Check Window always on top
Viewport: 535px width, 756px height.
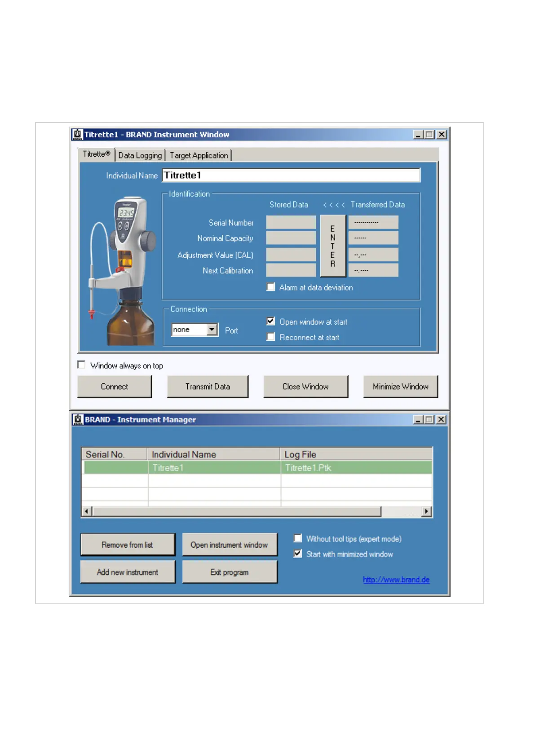point(81,365)
